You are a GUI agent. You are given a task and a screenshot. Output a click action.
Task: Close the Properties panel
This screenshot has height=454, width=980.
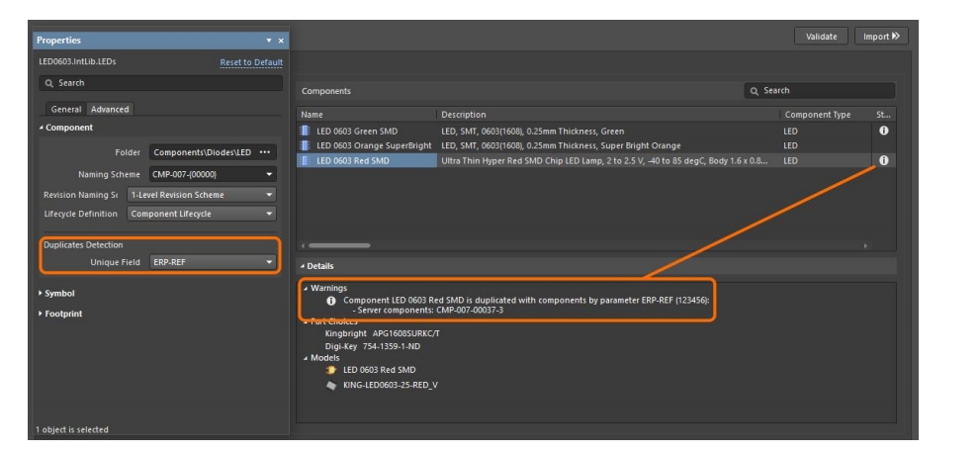coord(281,41)
